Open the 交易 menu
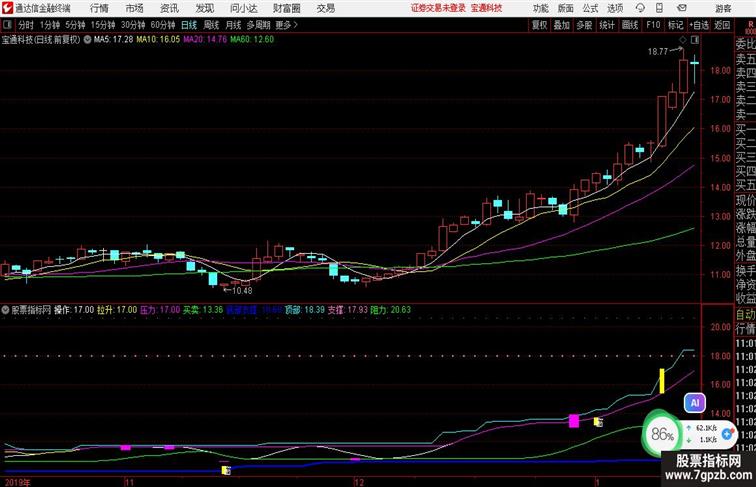 click(x=326, y=8)
